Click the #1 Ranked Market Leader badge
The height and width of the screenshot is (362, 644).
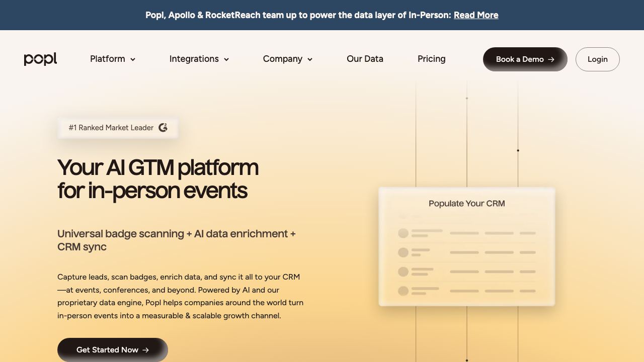tap(118, 128)
